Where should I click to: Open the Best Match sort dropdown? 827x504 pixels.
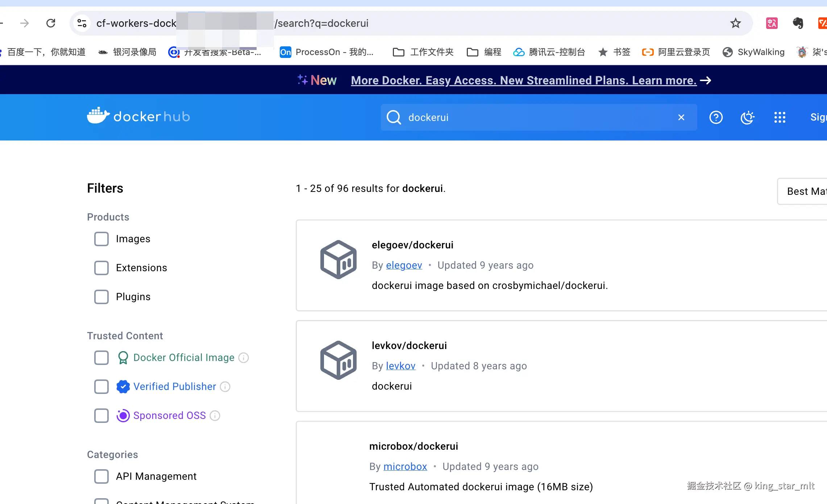[802, 191]
